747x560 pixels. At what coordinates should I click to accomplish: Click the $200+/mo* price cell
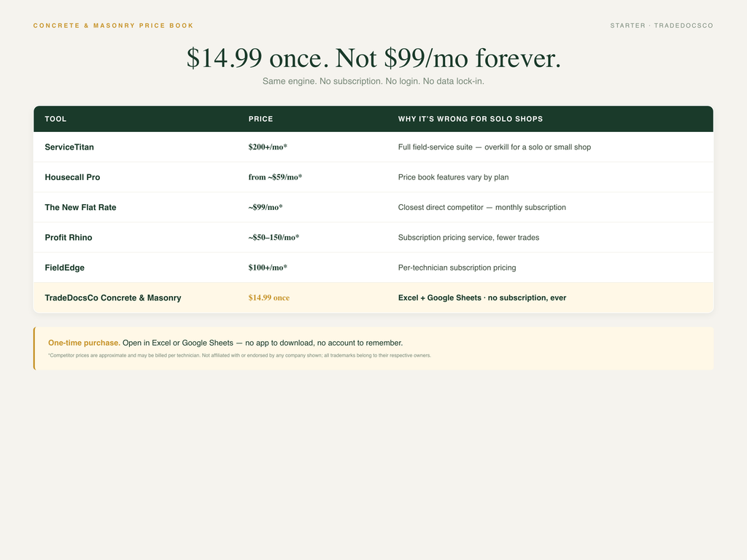pos(268,147)
